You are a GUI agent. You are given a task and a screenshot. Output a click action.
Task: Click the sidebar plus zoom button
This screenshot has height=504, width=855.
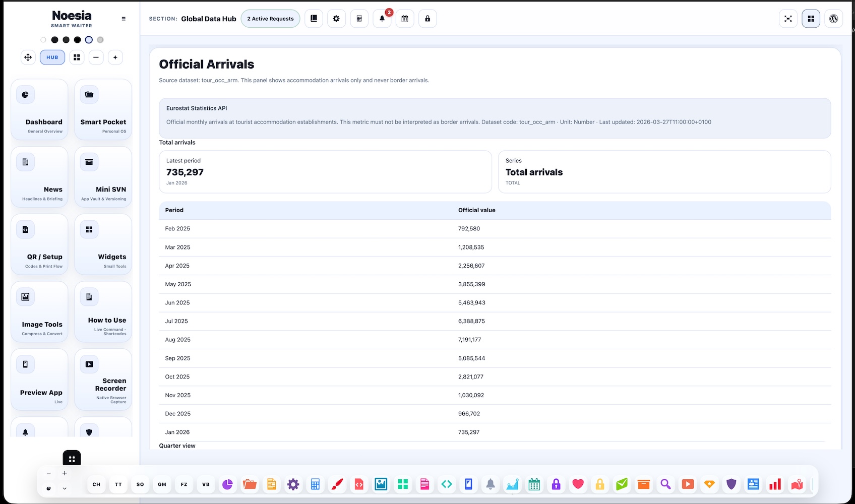pyautogui.click(x=115, y=57)
